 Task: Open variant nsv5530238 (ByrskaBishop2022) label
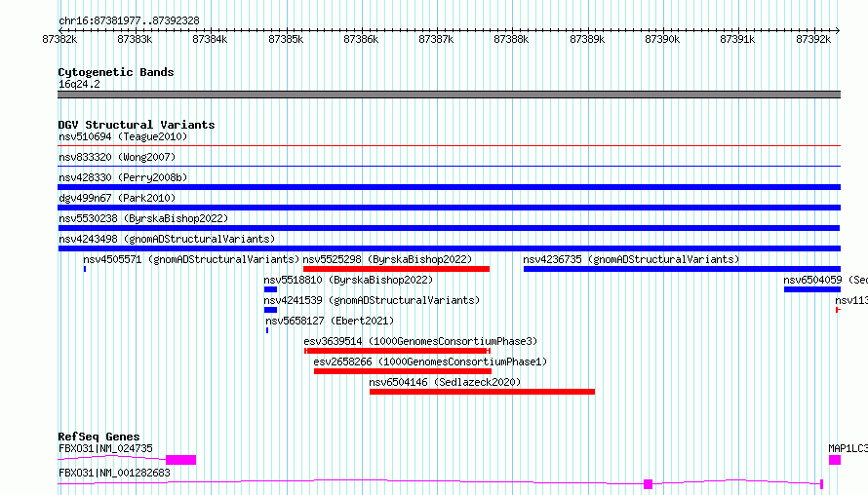(143, 218)
